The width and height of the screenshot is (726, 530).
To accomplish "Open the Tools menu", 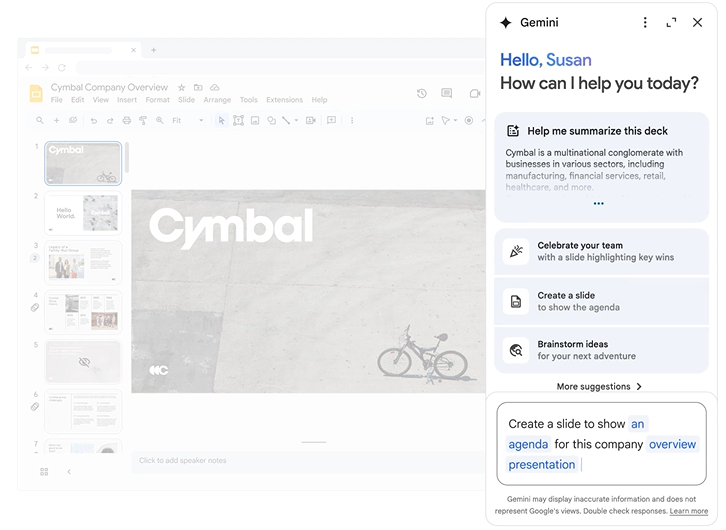I will (x=249, y=100).
